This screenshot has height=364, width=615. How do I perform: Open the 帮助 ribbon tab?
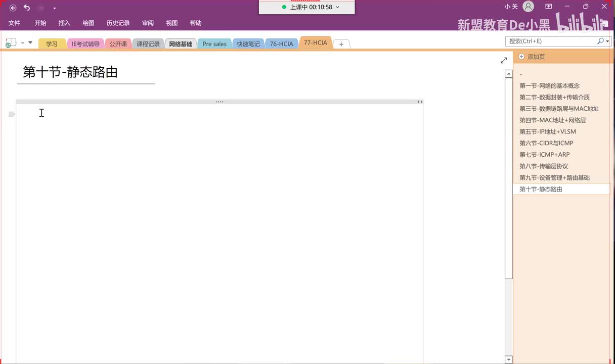[x=196, y=23]
